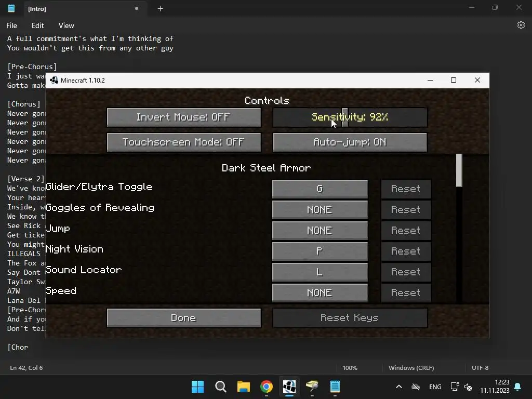
Task: Click Notepad app icon in title bar
Action: tap(11, 8)
